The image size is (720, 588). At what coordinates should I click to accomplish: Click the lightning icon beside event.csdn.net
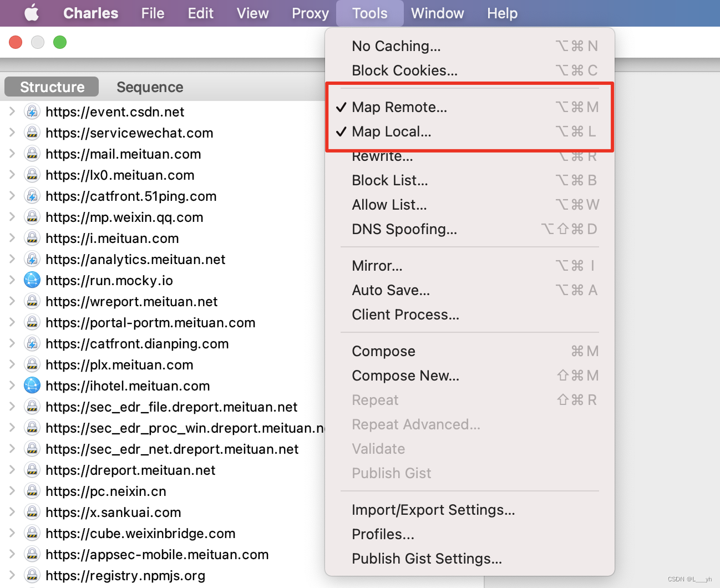32,111
